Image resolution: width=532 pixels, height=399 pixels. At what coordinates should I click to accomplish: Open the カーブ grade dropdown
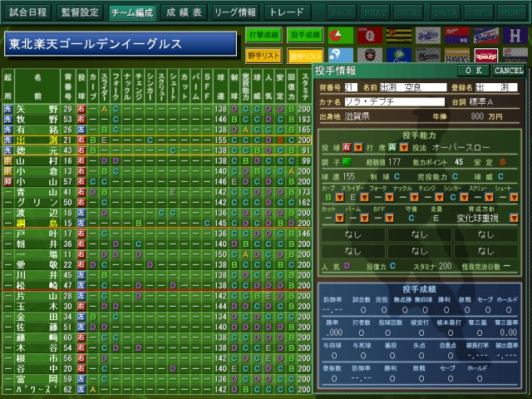tap(339, 197)
